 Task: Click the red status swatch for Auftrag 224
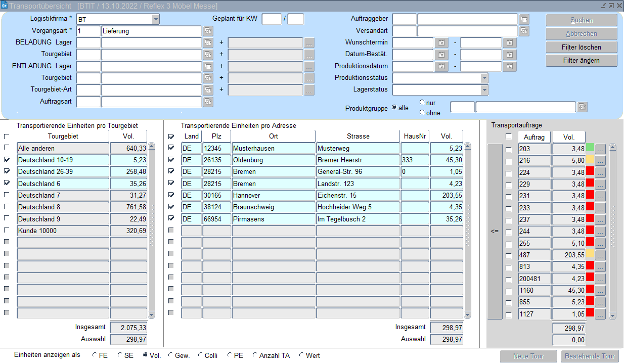(590, 172)
